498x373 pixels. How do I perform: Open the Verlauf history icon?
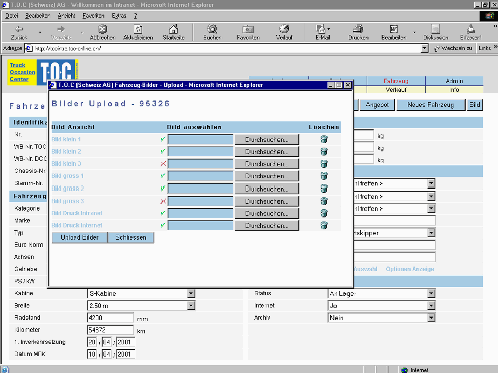pyautogui.click(x=284, y=29)
